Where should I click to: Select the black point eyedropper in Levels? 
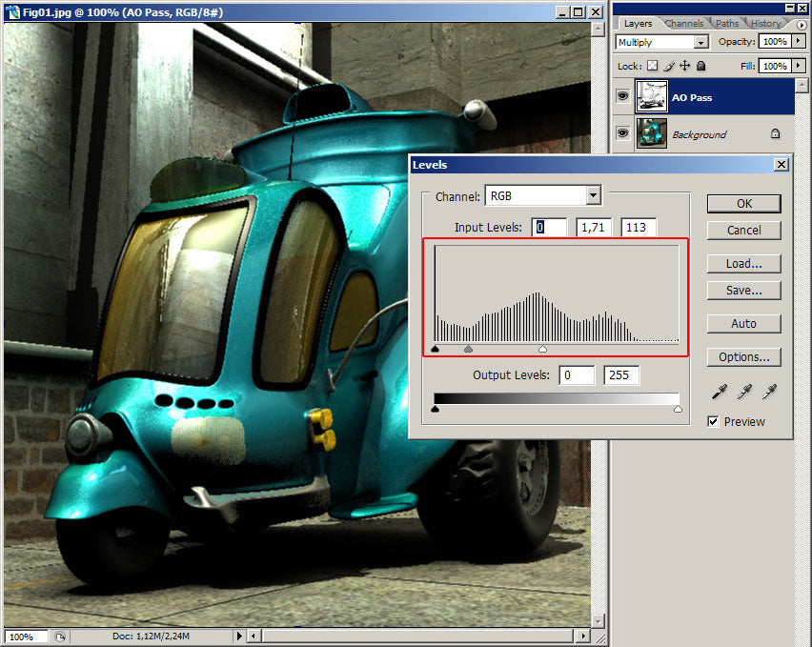(x=719, y=391)
